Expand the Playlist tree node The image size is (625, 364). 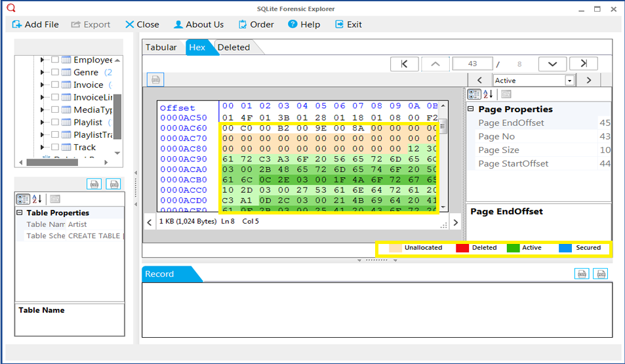tap(42, 122)
